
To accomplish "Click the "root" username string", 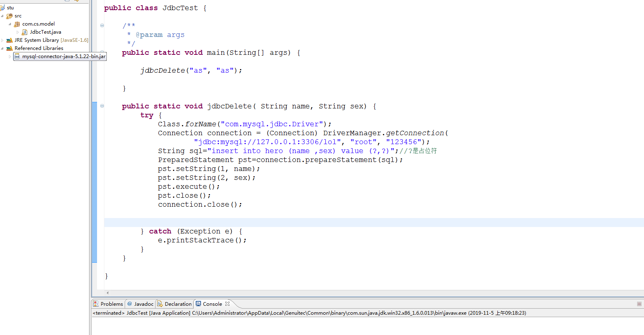I will (x=363, y=142).
